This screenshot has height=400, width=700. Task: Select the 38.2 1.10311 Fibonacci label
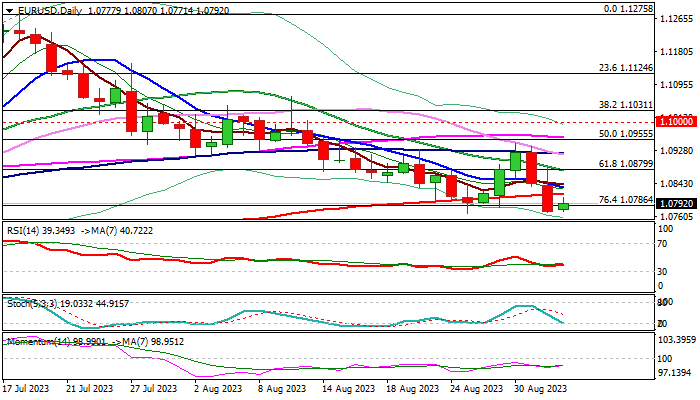(625, 104)
